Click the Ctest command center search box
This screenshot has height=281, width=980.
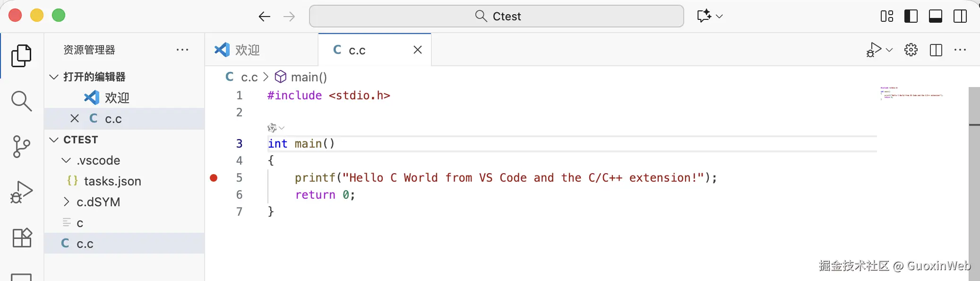point(496,16)
